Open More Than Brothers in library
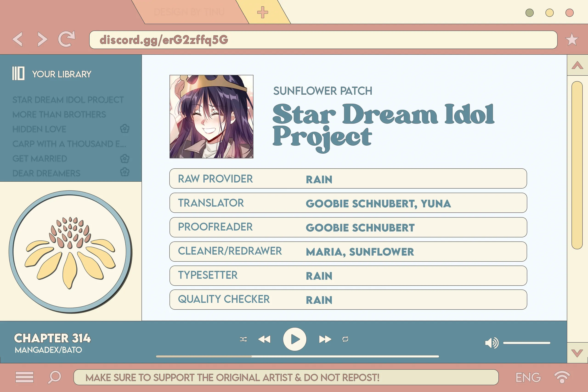The height and width of the screenshot is (392, 588). click(x=59, y=115)
